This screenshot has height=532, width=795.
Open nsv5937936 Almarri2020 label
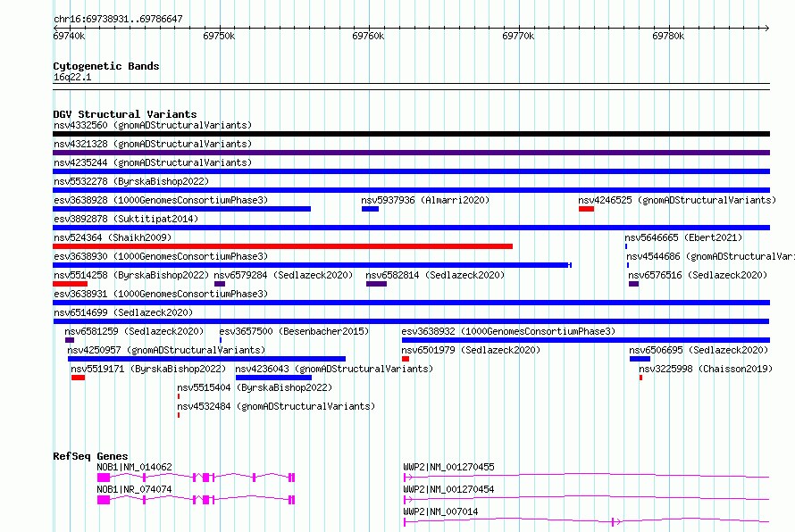coord(425,200)
